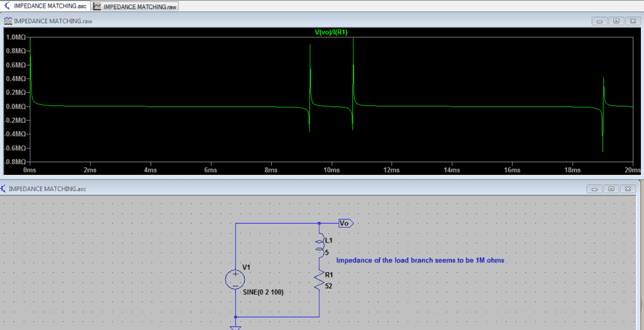Maximize the IMPEDANCE MATCHING.raw waveform window

[616, 21]
